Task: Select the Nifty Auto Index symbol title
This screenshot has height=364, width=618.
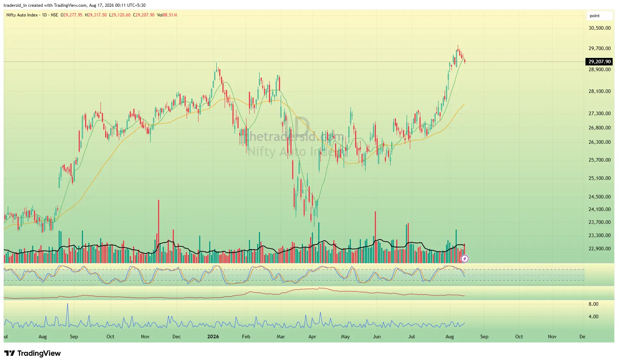Action: [x=22, y=15]
